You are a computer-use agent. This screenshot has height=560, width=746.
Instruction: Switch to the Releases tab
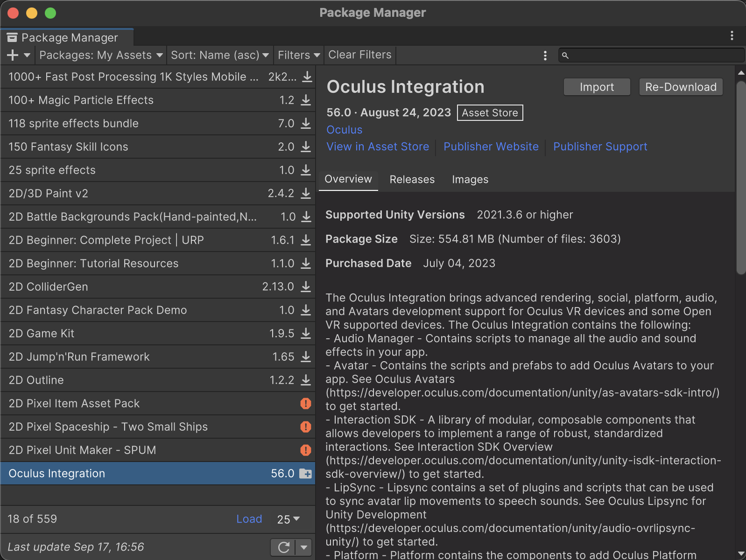(412, 179)
